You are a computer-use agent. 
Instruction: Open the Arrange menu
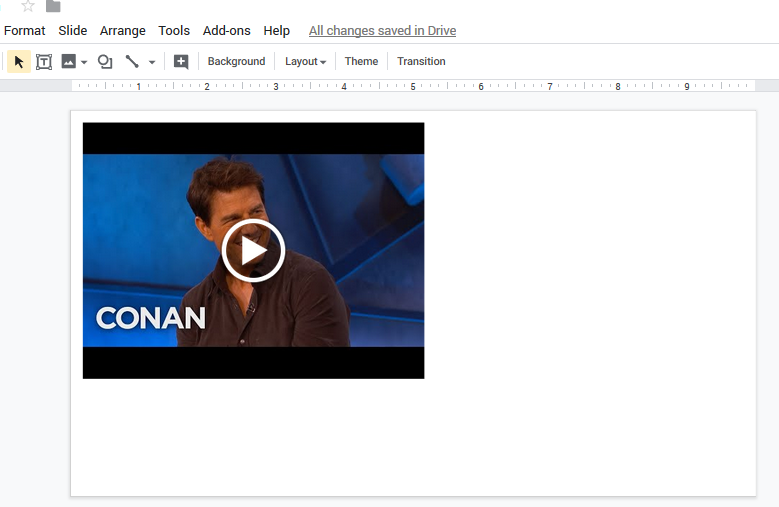(123, 31)
